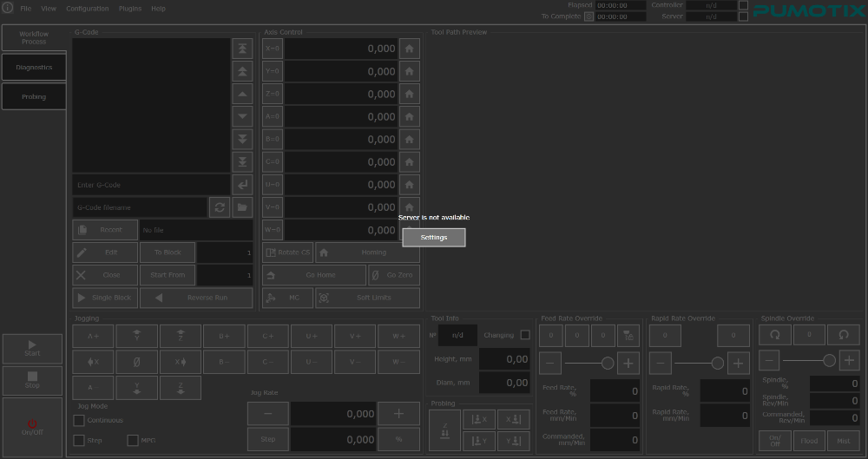Home the Z axis icon
Image resolution: width=868 pixels, height=459 pixels.
click(x=409, y=94)
